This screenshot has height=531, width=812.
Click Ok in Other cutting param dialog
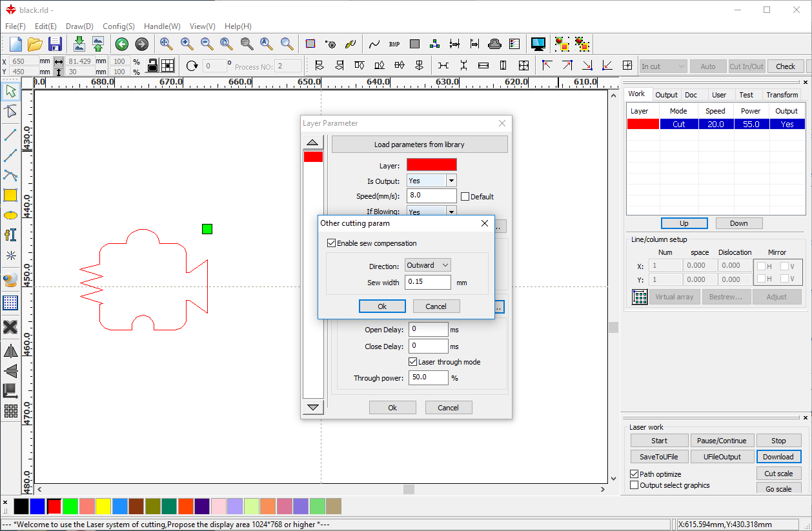click(382, 306)
